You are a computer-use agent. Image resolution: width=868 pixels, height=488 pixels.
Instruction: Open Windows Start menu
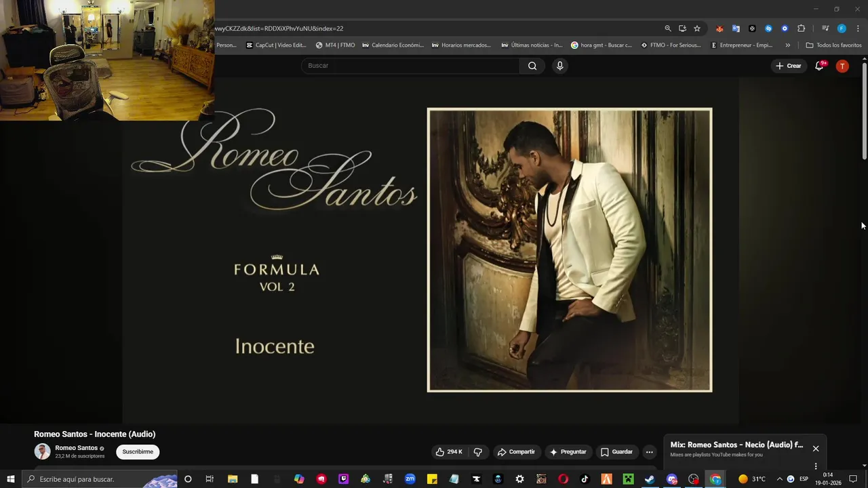[x=10, y=479]
